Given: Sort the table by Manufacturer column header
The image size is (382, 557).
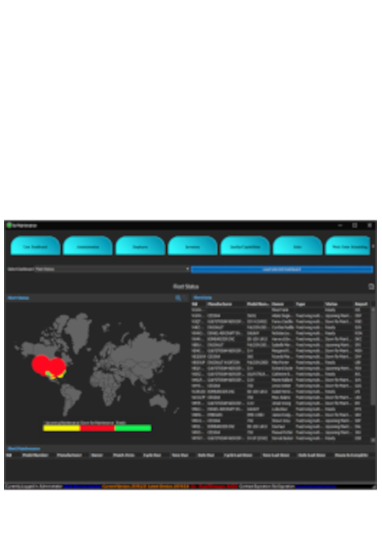Looking at the screenshot, I should coord(226,304).
